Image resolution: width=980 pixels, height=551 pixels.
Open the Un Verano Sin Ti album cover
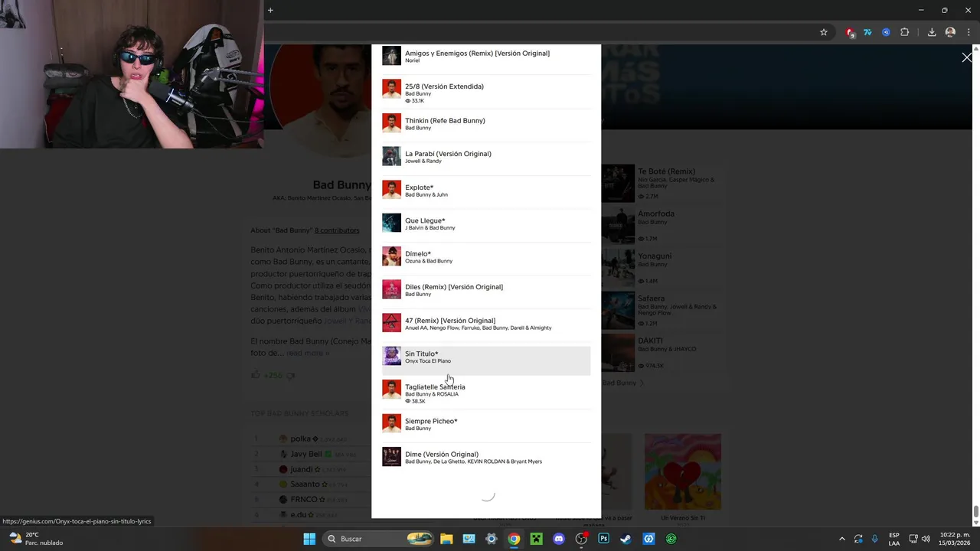(682, 471)
